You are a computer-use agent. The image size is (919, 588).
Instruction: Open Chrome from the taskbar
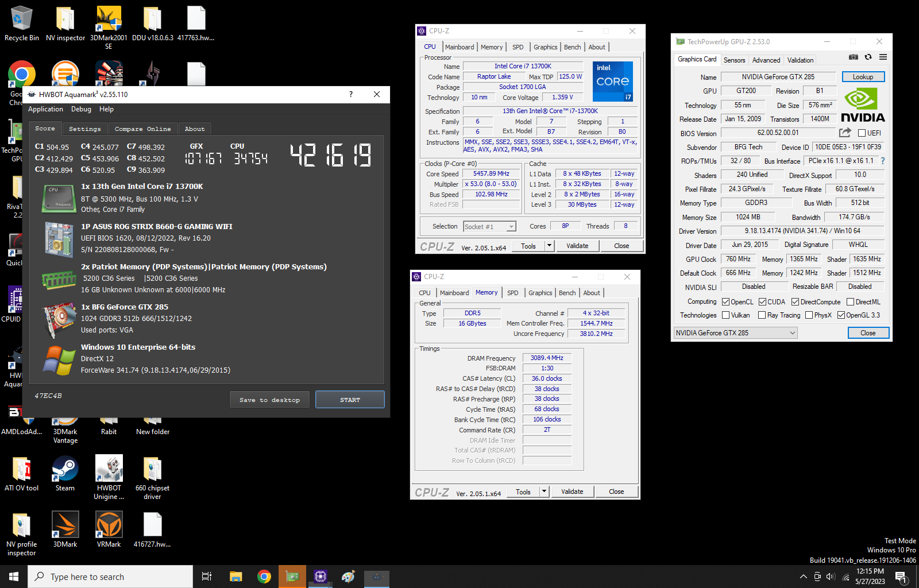pyautogui.click(x=264, y=577)
